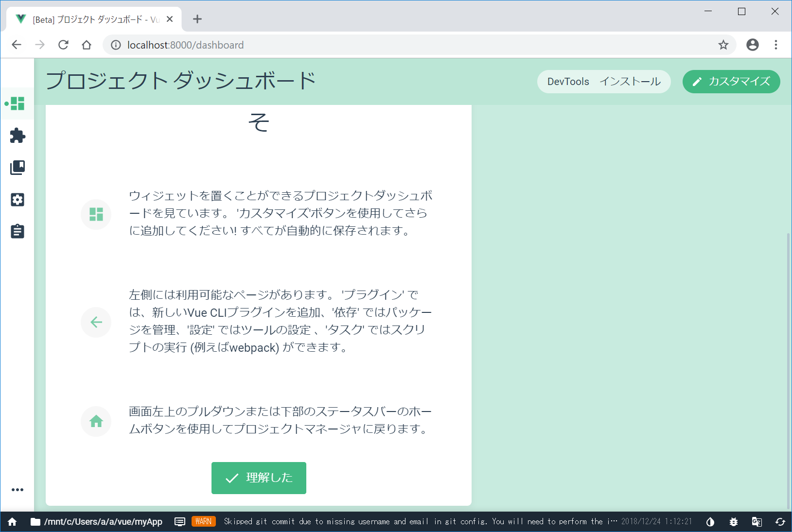The height and width of the screenshot is (532, 792).
Task: Toggle dark mode with the contrast icon
Action: (710, 522)
